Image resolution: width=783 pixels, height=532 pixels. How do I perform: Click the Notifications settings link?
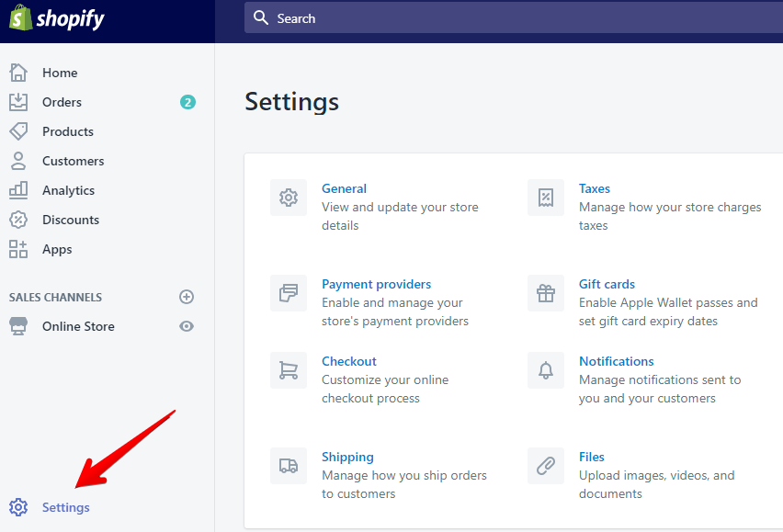coord(616,361)
